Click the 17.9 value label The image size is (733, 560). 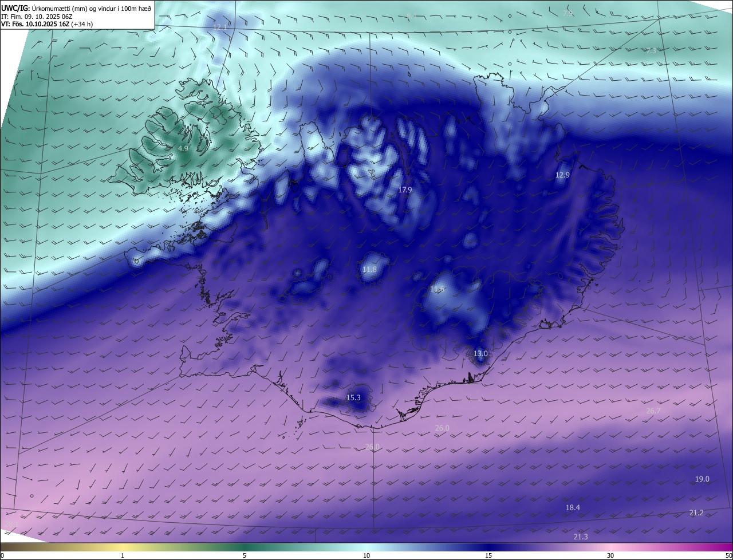tap(405, 190)
